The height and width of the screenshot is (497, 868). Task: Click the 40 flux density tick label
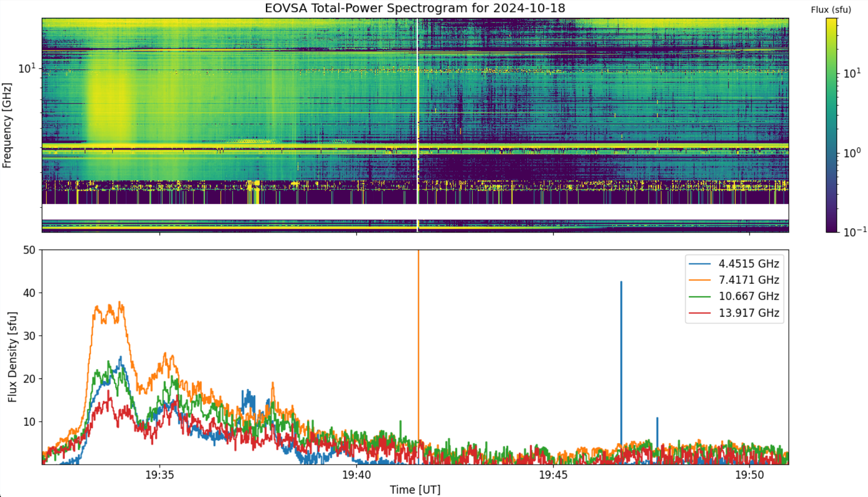pos(29,293)
